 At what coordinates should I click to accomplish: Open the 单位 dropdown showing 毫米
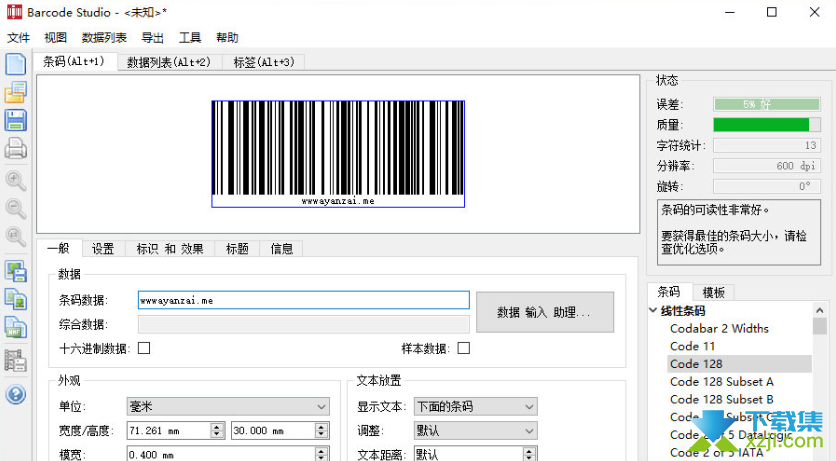[228, 407]
